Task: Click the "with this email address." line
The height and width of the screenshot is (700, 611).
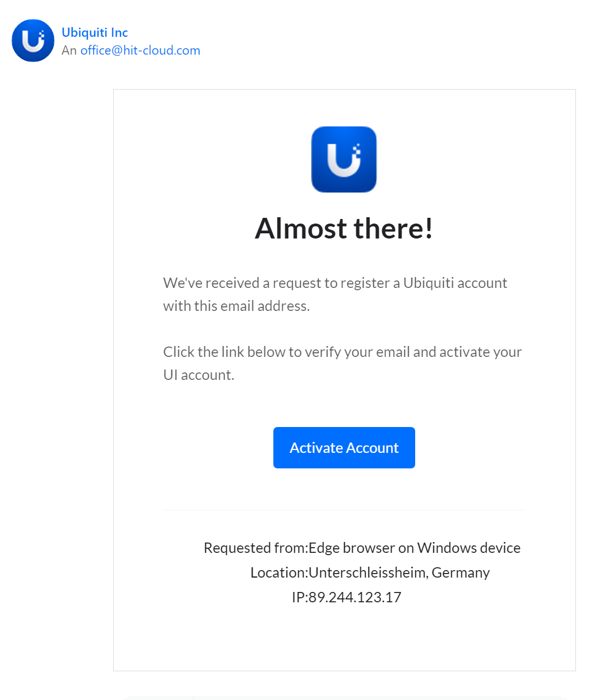Action: point(236,306)
